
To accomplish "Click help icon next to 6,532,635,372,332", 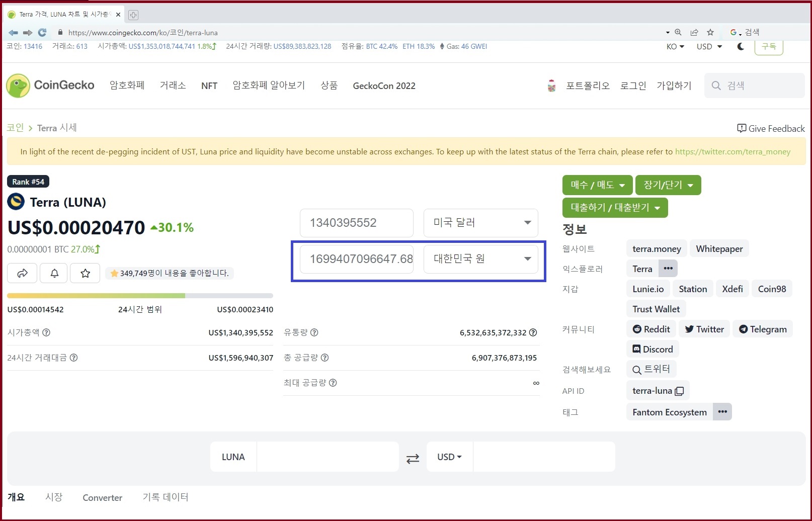I will tap(533, 332).
